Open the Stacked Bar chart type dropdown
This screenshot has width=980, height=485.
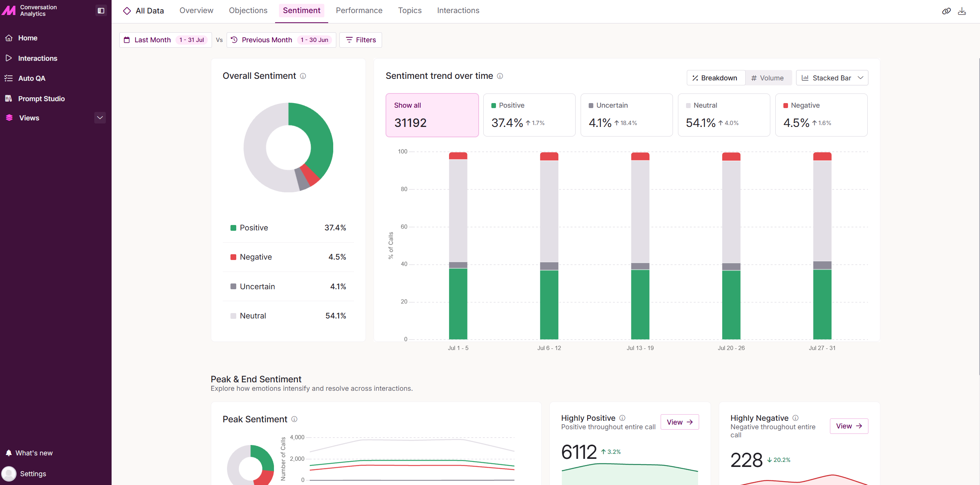(832, 78)
